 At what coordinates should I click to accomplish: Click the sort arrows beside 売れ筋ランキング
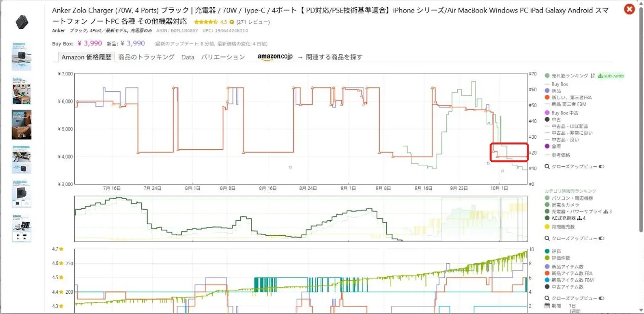click(592, 76)
